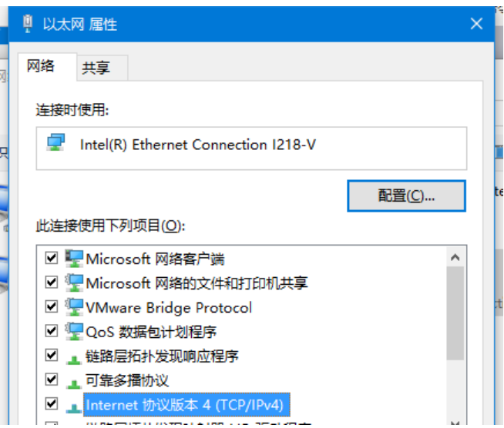Select the Microsoft 网络客户端 row text
The image size is (504, 428).
tap(155, 259)
